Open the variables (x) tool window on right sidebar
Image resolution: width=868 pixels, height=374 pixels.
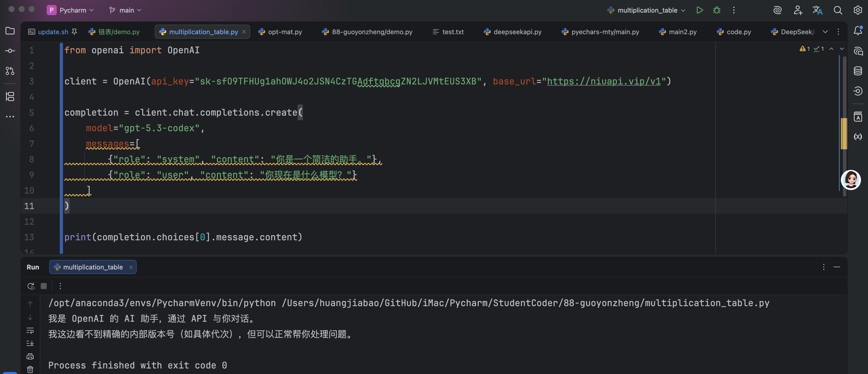coord(857,136)
